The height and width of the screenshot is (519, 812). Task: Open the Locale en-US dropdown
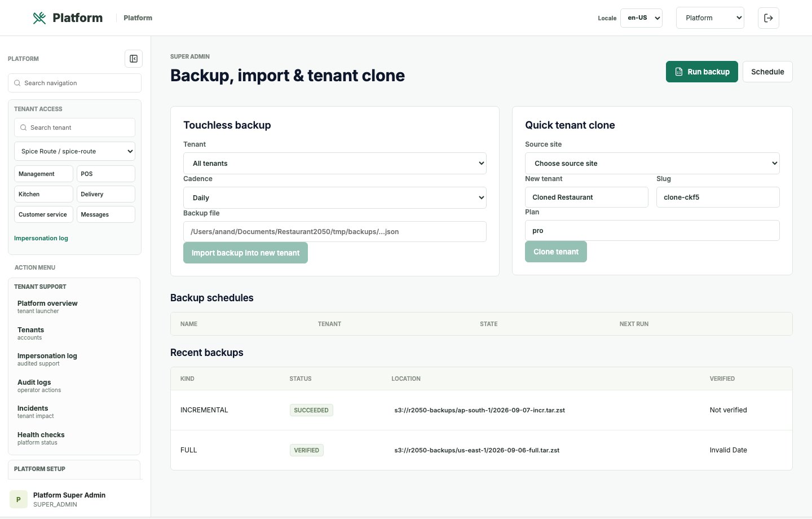pyautogui.click(x=641, y=18)
